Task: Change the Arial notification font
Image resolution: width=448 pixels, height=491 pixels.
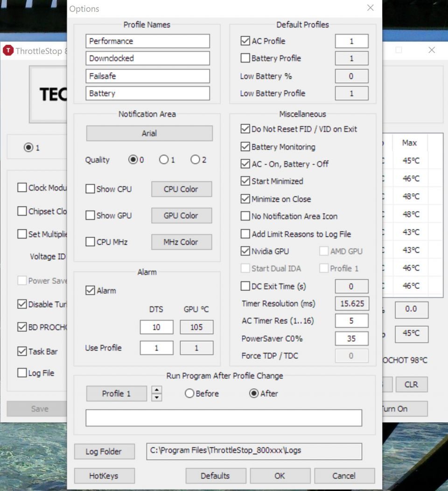Action: [149, 133]
